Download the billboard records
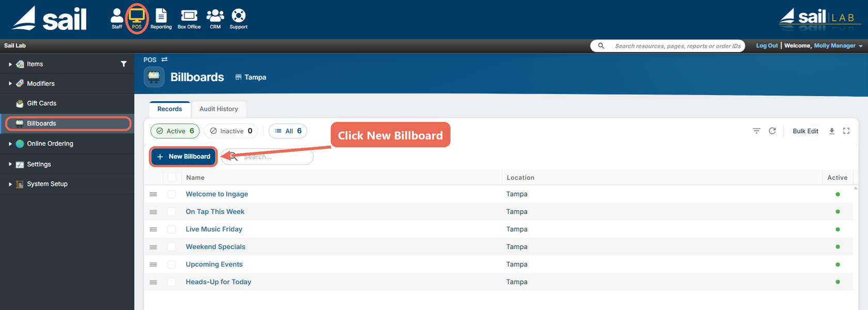Image resolution: width=868 pixels, height=310 pixels. [832, 131]
